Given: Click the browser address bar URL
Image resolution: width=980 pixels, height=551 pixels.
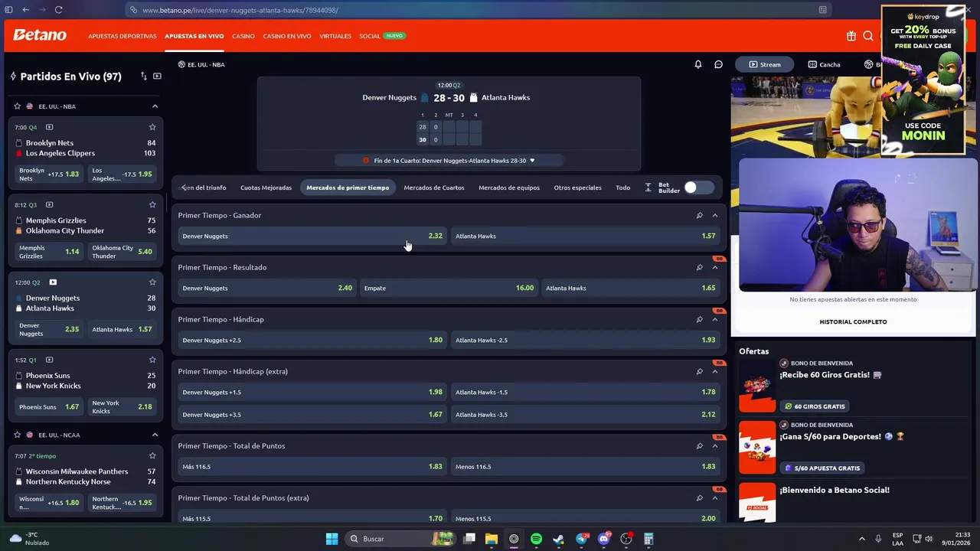Looking at the screenshot, I should coord(240,10).
